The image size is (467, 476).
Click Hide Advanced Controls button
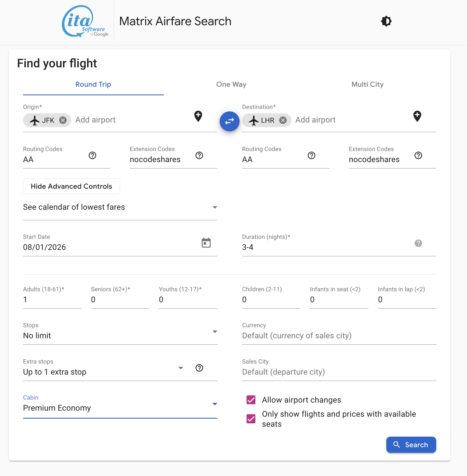72,186
